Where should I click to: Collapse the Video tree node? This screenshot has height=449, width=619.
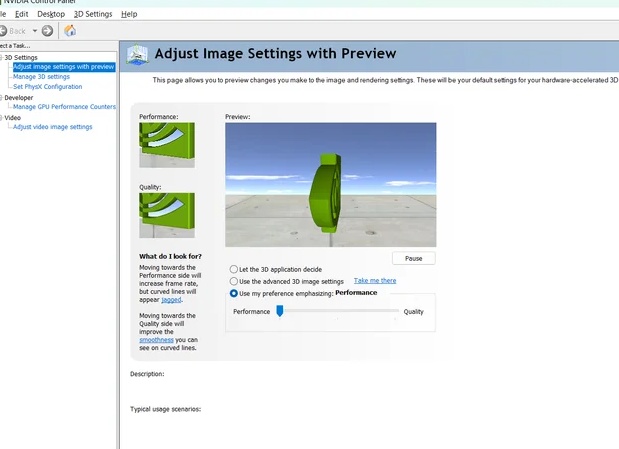point(1,118)
